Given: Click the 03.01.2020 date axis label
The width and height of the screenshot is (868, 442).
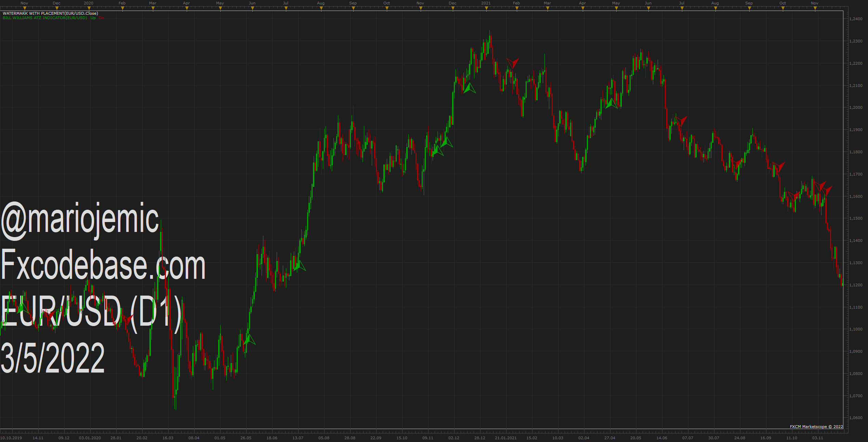Looking at the screenshot, I should click(90, 438).
